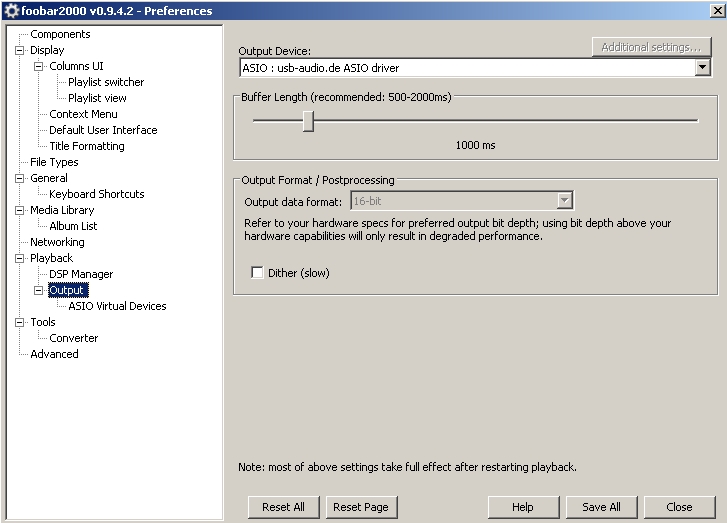The width and height of the screenshot is (727, 523).
Task: Collapse the Display tree node
Action: [x=19, y=50]
